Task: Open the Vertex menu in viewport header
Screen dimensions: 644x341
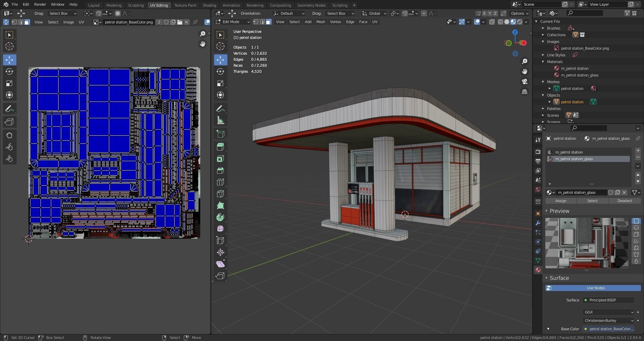Action: tap(335, 22)
